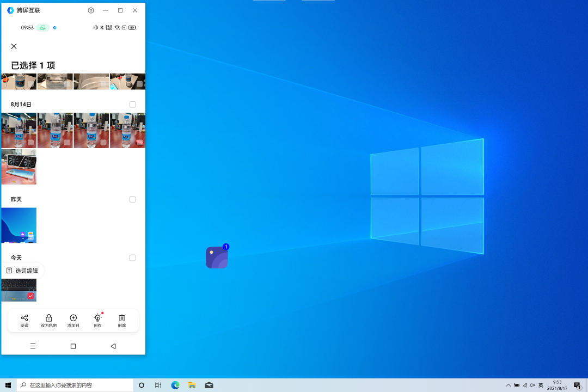Screen dimensions: 588x392
Task: Select yesterday's blue home-screen screenshot thumbnail
Action: (19, 225)
